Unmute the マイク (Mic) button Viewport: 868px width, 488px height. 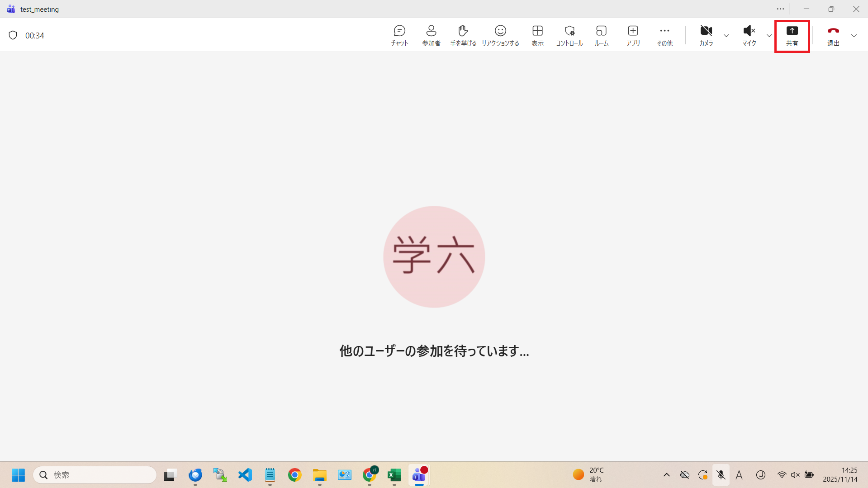pyautogui.click(x=749, y=35)
